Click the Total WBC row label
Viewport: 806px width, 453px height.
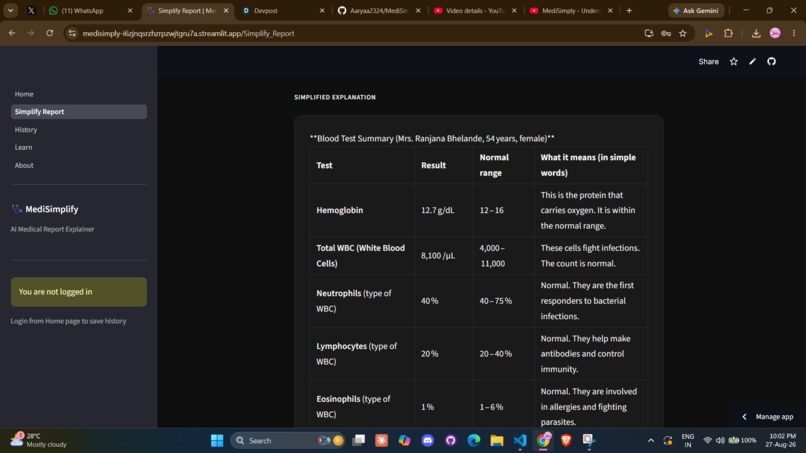tap(360, 256)
